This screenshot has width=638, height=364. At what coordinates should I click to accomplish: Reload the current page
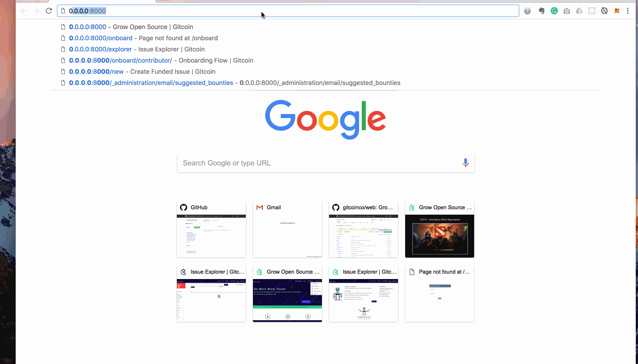pos(49,11)
